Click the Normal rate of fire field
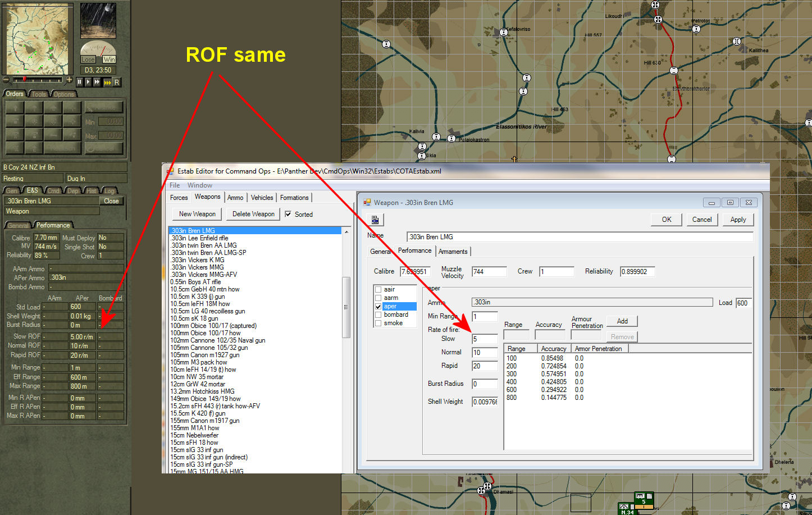 click(x=485, y=353)
